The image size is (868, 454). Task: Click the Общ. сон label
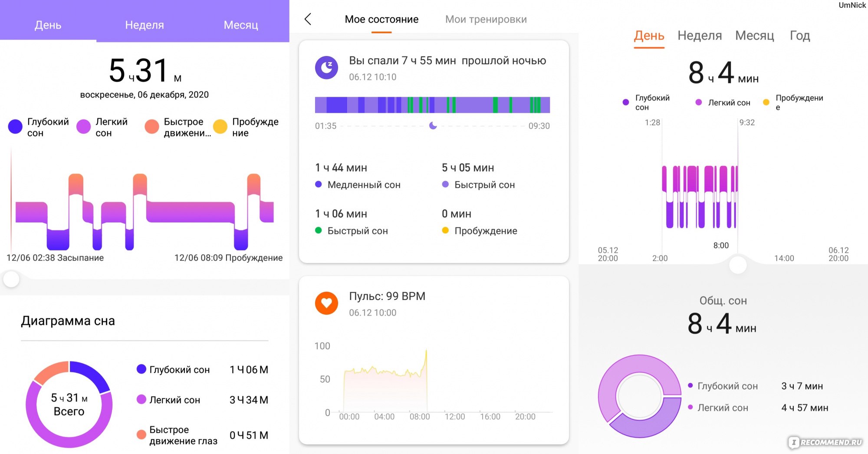point(723,301)
